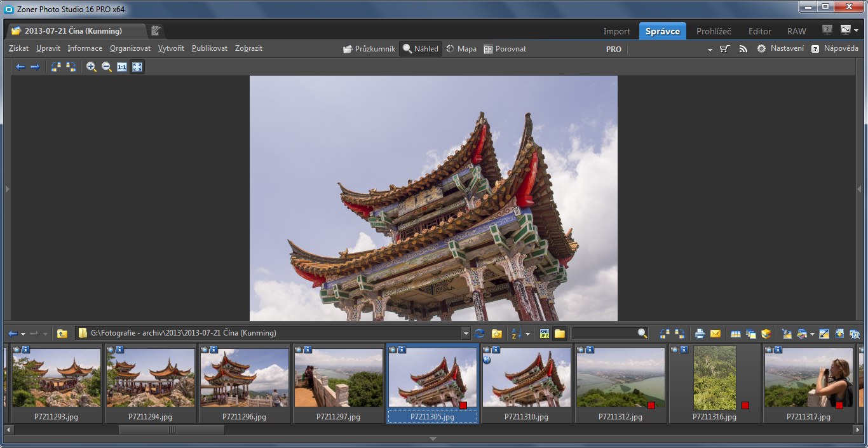Screen dimensions: 868x448
Task: Zoom out of the preview image
Action: point(107,67)
